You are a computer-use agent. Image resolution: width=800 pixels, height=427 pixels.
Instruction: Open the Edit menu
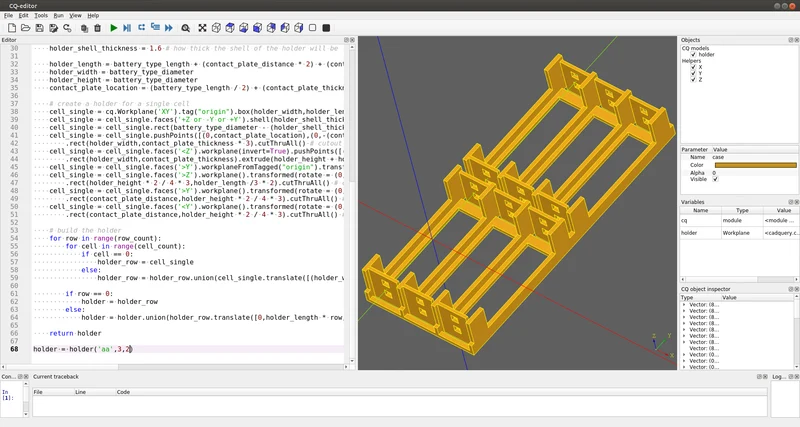(x=23, y=16)
